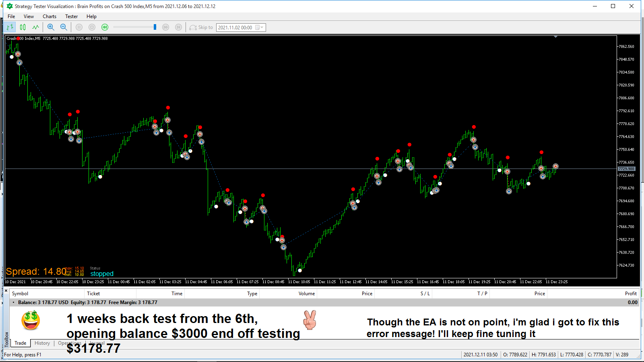Click the step to next bar button
The height and width of the screenshot is (362, 644).
(x=178, y=27)
